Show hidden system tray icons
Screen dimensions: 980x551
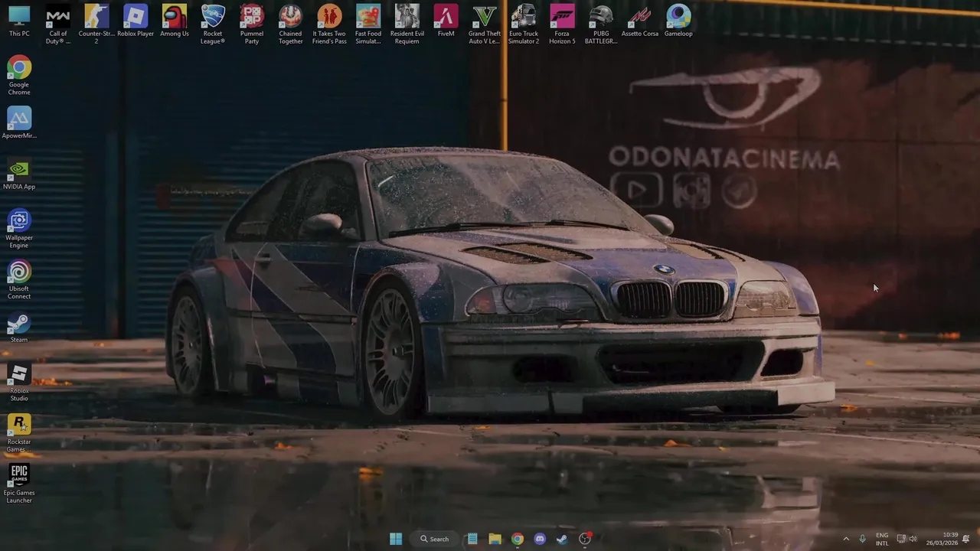coord(846,539)
